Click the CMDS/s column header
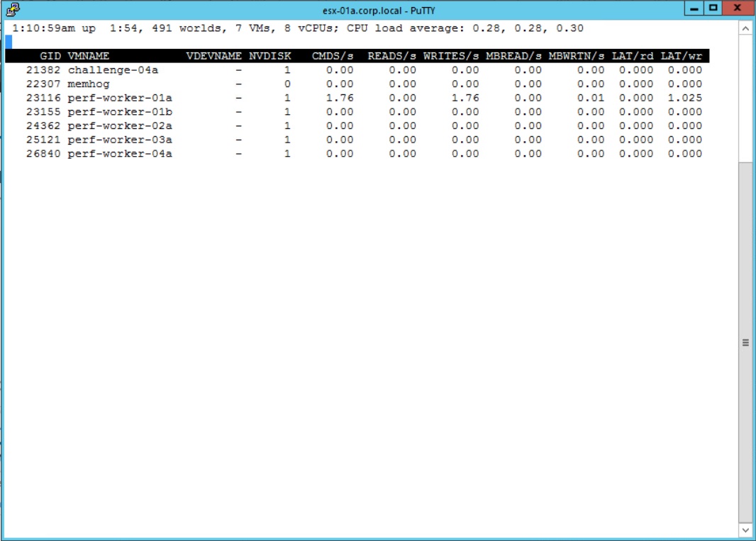756x541 pixels. coord(332,56)
